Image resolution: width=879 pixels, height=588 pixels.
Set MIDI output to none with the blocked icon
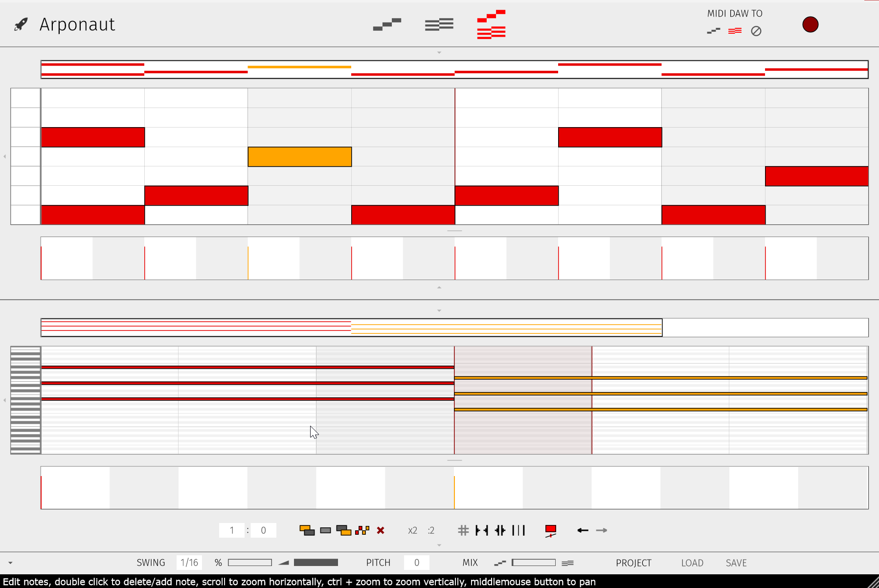click(x=755, y=31)
